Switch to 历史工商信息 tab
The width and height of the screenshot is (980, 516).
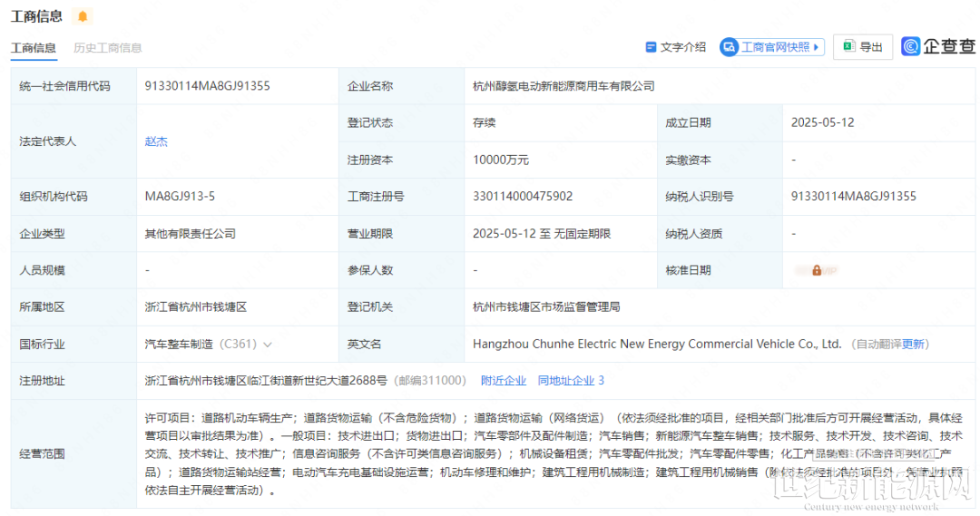(x=107, y=48)
